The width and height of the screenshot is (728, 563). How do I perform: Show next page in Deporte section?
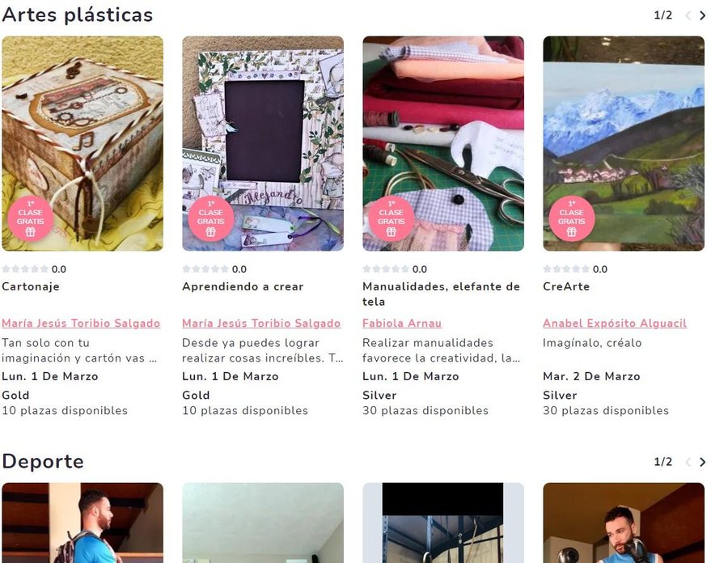click(x=702, y=462)
